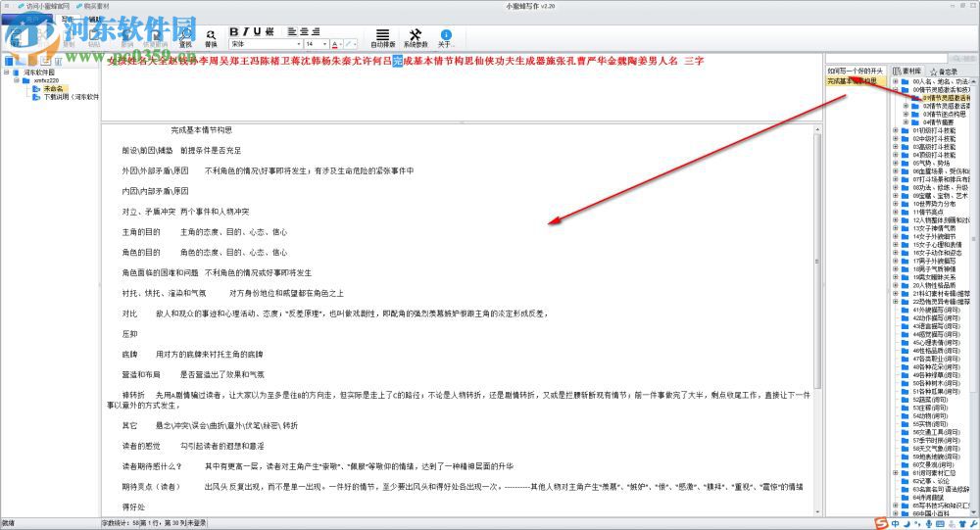Switch to the 写作 ribbon tab

(69, 19)
